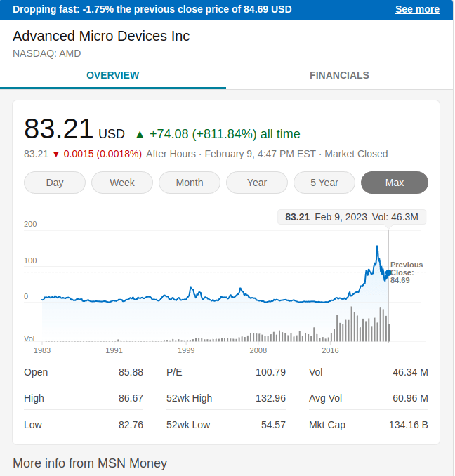
Task: Click the red down arrow beside 0.0015
Action: [x=56, y=154]
